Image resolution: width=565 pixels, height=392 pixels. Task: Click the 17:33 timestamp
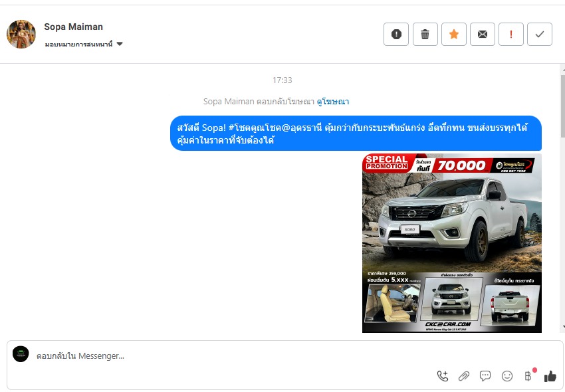(282, 80)
